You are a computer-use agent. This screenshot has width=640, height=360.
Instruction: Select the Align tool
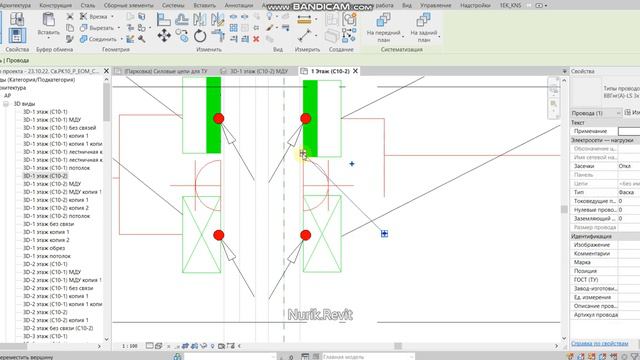pos(164,19)
